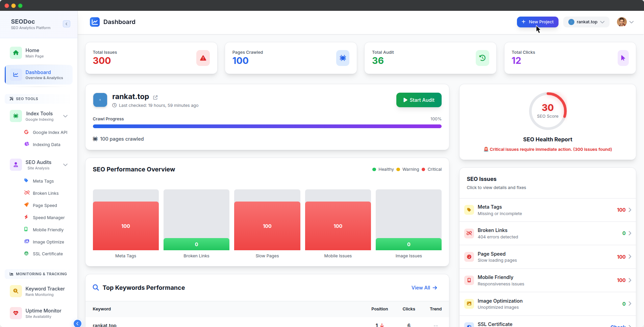Check the SSL Certificate tool

47,254
